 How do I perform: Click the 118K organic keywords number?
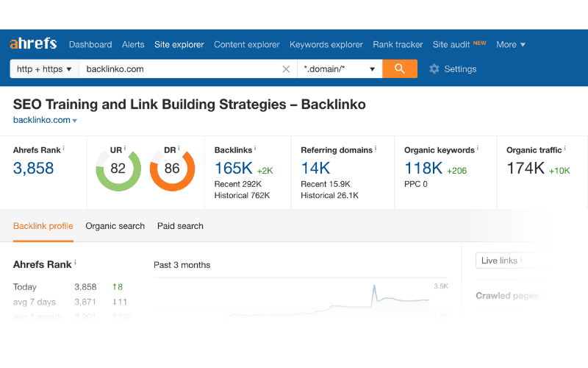(423, 169)
